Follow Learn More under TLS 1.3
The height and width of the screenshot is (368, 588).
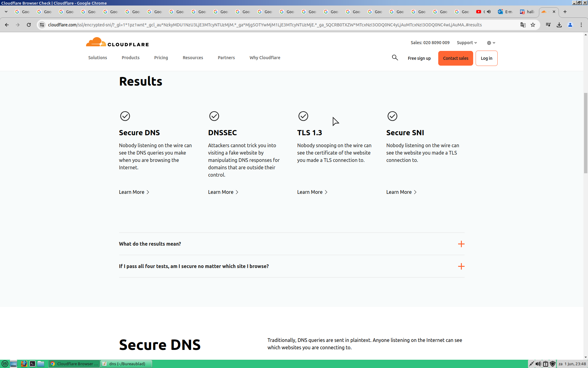[x=312, y=192]
